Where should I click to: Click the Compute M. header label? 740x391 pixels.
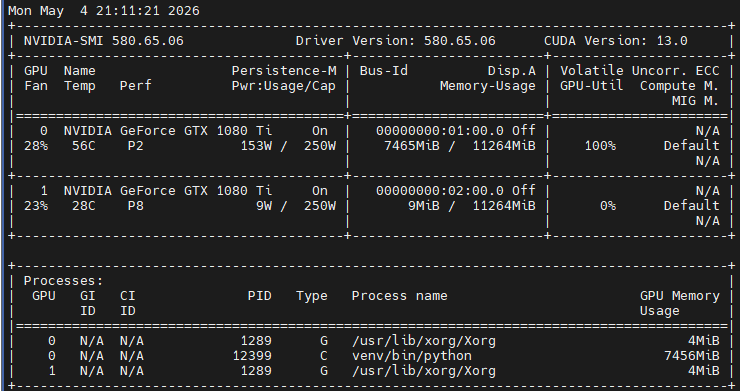(680, 86)
